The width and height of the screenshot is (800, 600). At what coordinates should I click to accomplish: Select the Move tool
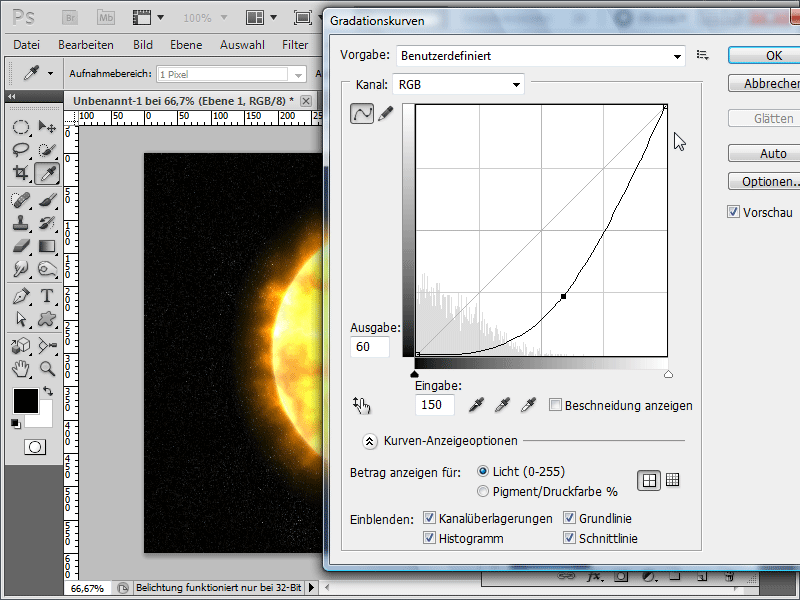(x=47, y=127)
